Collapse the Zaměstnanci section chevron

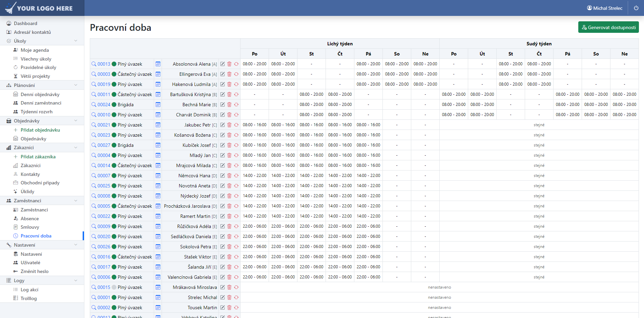[x=76, y=201]
